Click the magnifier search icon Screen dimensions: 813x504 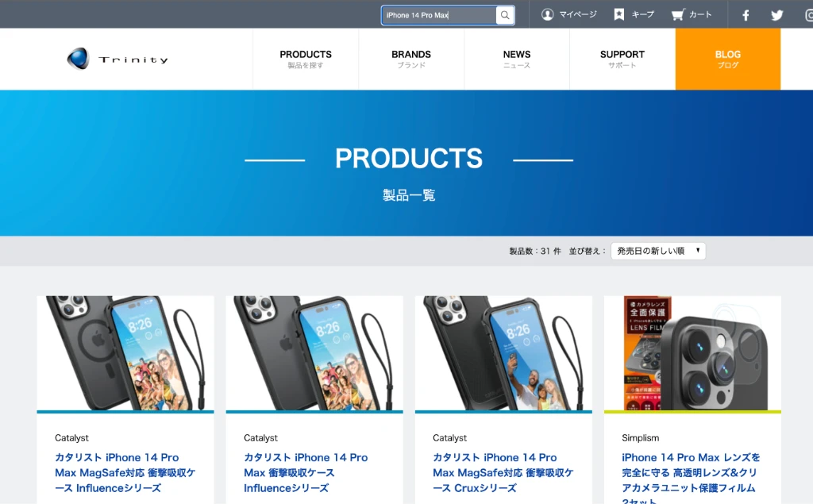[504, 15]
